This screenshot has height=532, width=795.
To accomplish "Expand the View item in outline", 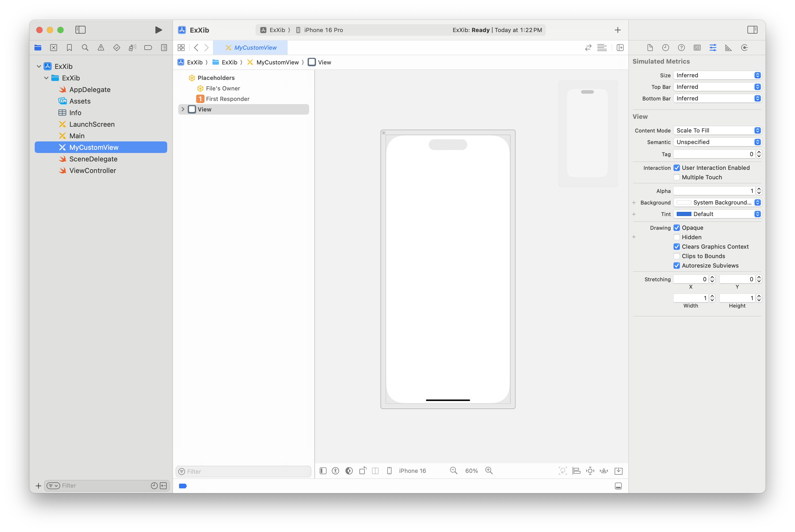I will pos(183,109).
